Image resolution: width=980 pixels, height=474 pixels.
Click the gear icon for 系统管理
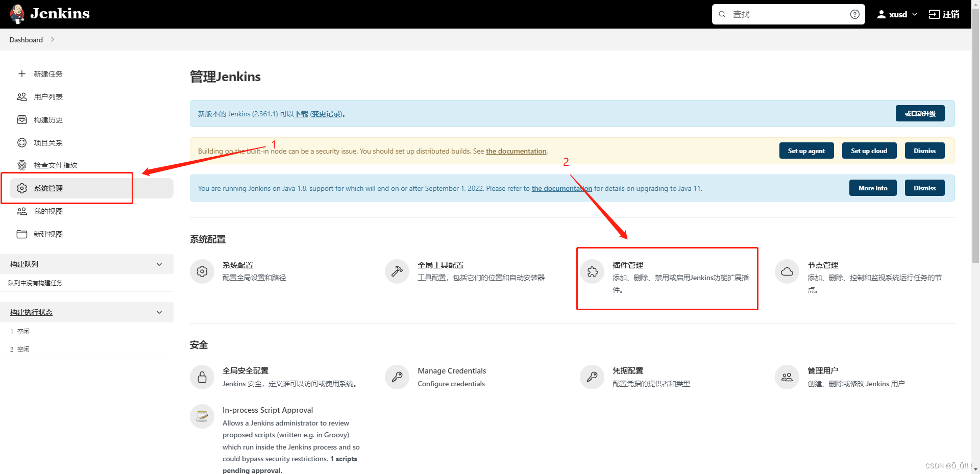point(22,188)
